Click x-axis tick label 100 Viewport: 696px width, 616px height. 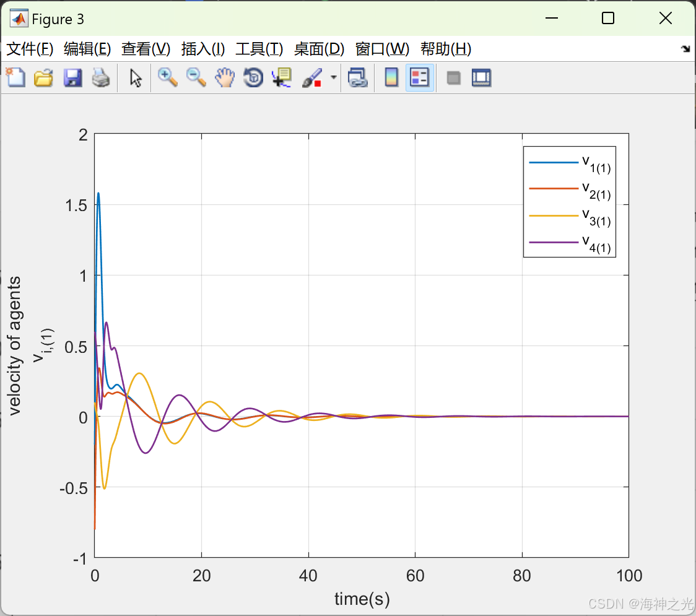click(629, 576)
